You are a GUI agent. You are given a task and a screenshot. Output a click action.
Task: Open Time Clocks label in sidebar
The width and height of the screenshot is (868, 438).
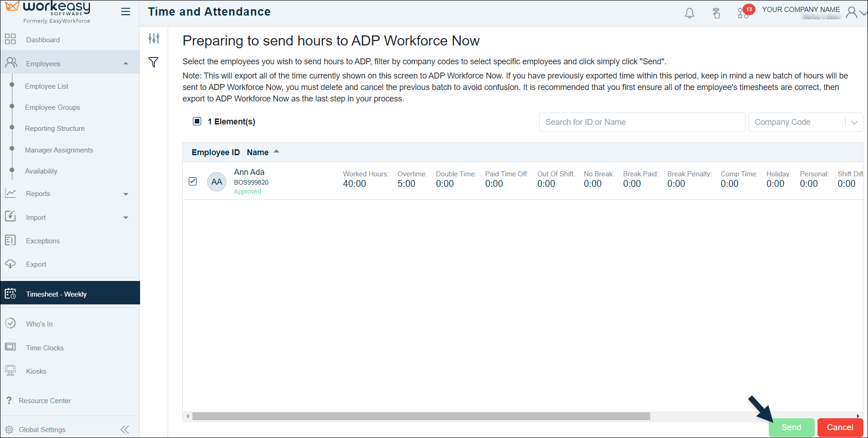[x=45, y=348]
